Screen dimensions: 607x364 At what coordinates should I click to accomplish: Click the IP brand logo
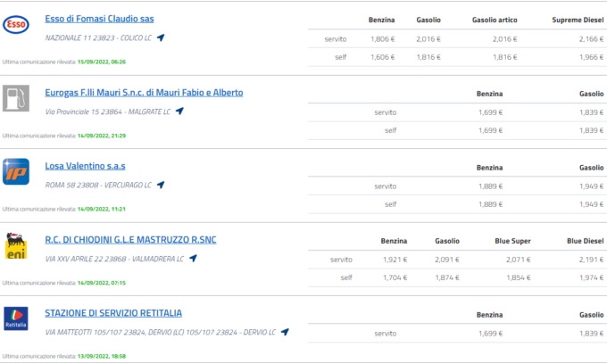16,171
